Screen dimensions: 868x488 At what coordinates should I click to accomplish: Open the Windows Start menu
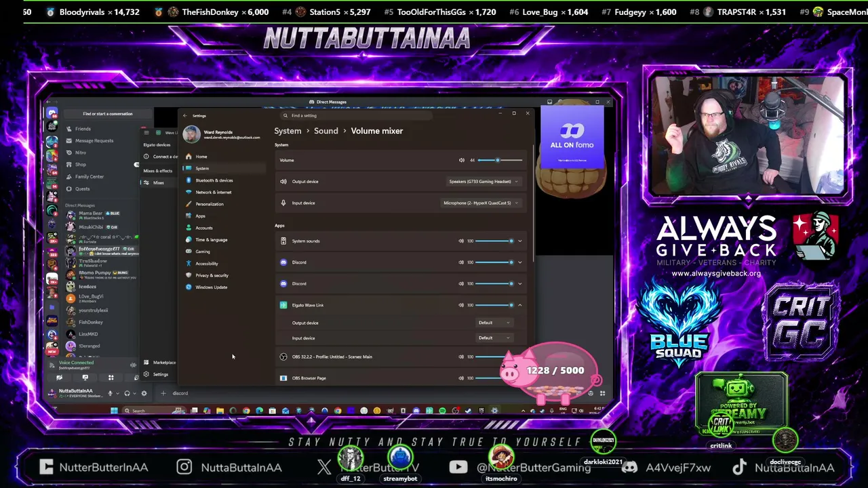pyautogui.click(x=114, y=411)
